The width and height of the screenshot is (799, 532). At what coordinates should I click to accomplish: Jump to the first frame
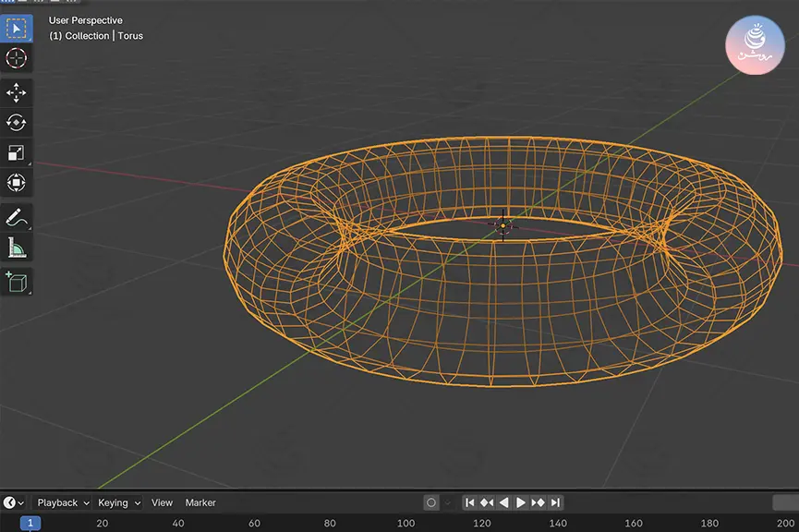(x=470, y=503)
